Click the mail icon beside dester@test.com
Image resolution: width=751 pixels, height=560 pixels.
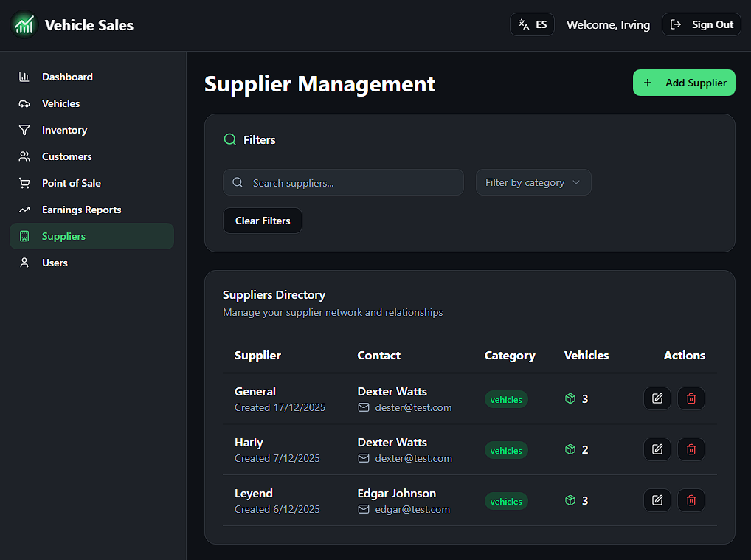(364, 407)
